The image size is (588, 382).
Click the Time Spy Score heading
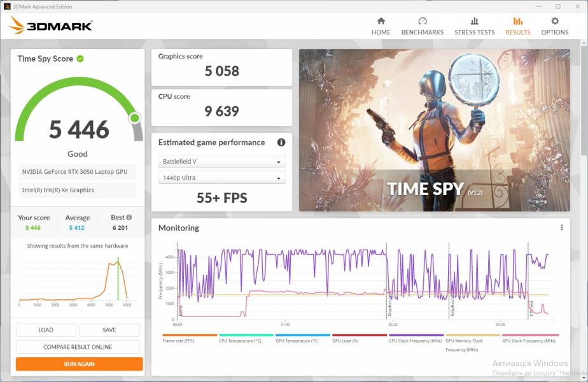tap(45, 59)
